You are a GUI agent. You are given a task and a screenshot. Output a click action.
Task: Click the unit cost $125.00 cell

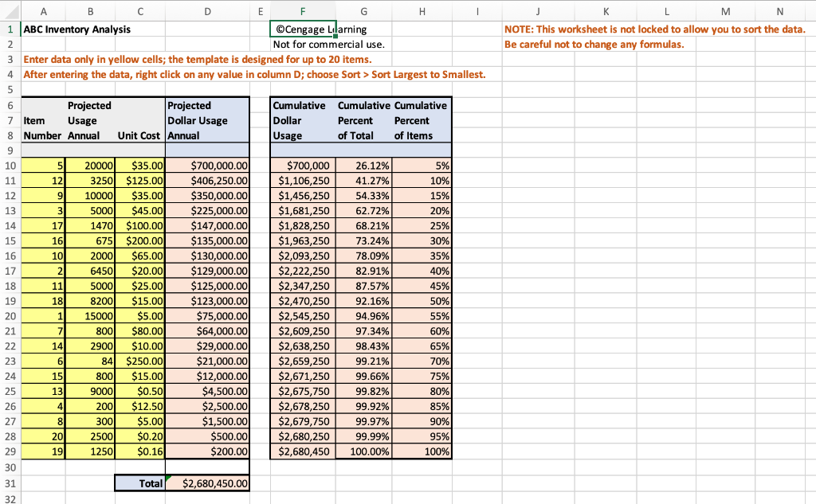coord(140,181)
